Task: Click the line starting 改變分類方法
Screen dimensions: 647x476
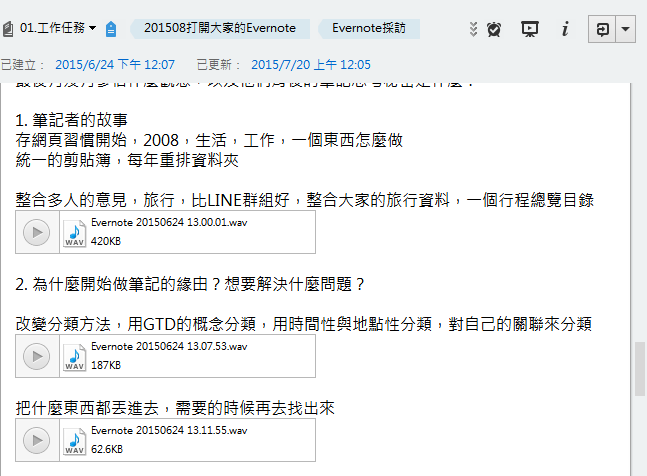Action: click(x=304, y=324)
